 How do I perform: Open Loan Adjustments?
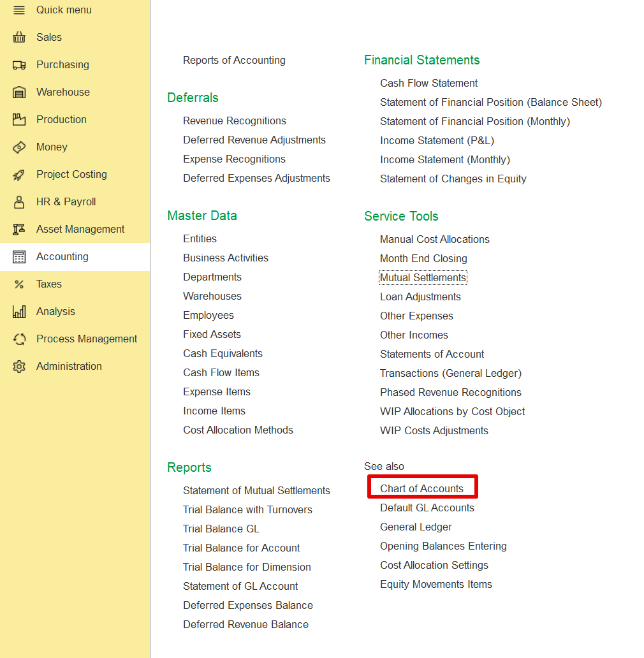(420, 297)
